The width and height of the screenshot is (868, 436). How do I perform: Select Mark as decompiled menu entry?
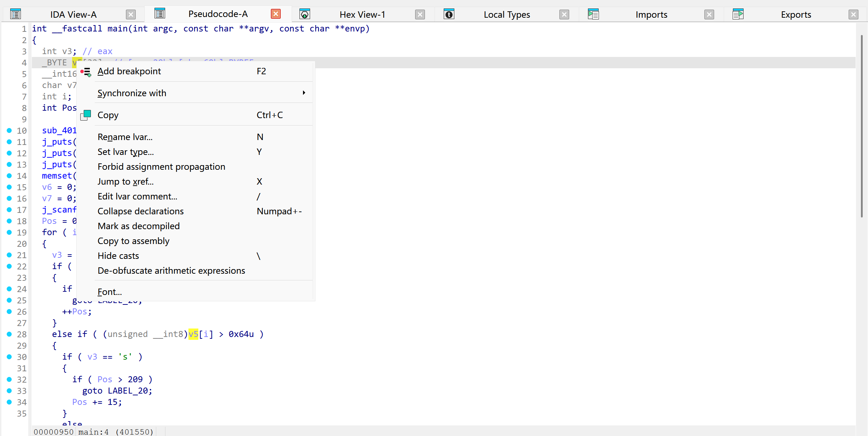(139, 226)
